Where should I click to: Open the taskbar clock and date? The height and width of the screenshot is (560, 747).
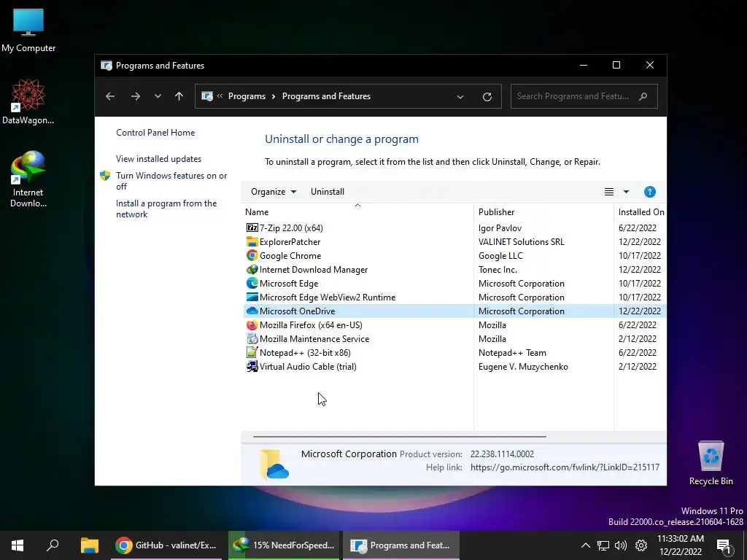681,545
